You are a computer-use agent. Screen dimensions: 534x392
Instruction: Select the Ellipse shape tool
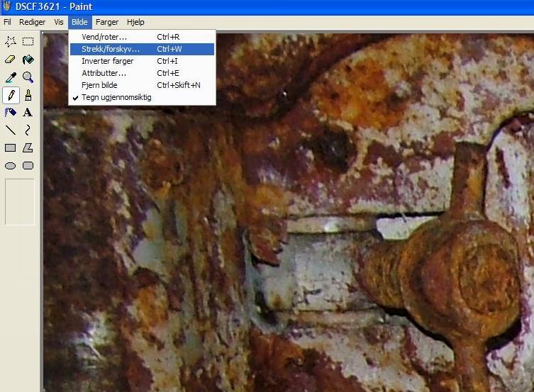[x=11, y=166]
